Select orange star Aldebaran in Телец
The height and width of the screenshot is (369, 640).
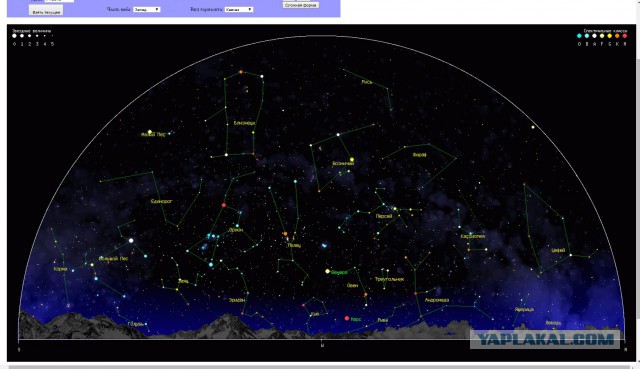pyautogui.click(x=285, y=234)
